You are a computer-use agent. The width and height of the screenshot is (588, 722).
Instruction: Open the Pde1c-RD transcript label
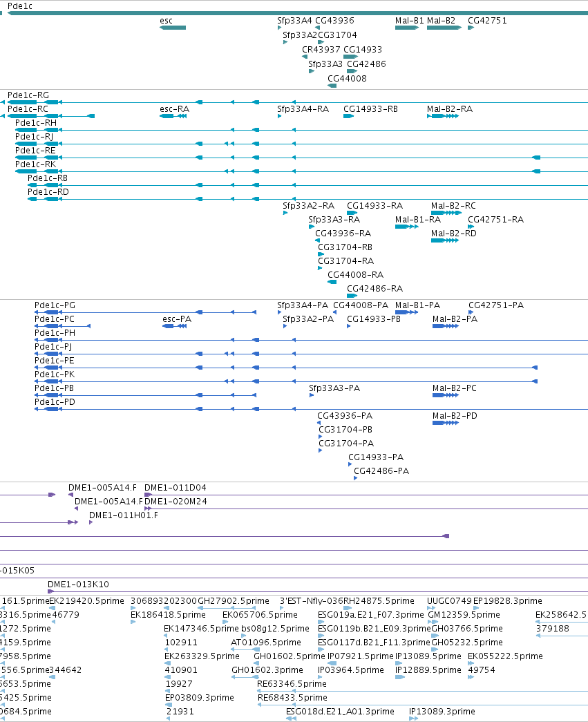[48, 192]
